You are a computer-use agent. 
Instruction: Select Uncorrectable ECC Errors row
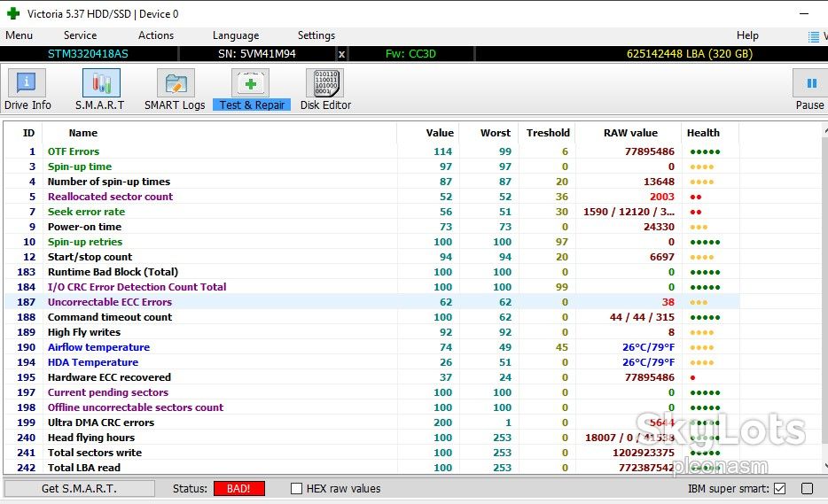371,302
